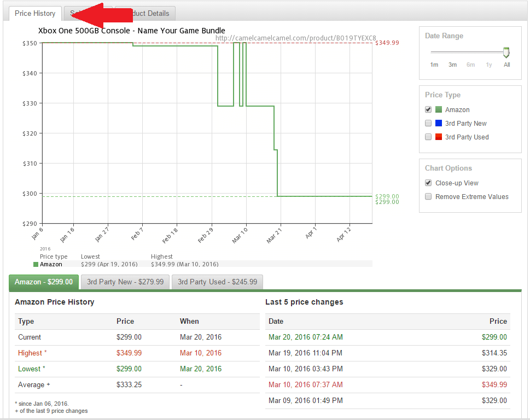Click the red 3rd Party Used swatch
The width and height of the screenshot is (530, 420).
(x=439, y=137)
